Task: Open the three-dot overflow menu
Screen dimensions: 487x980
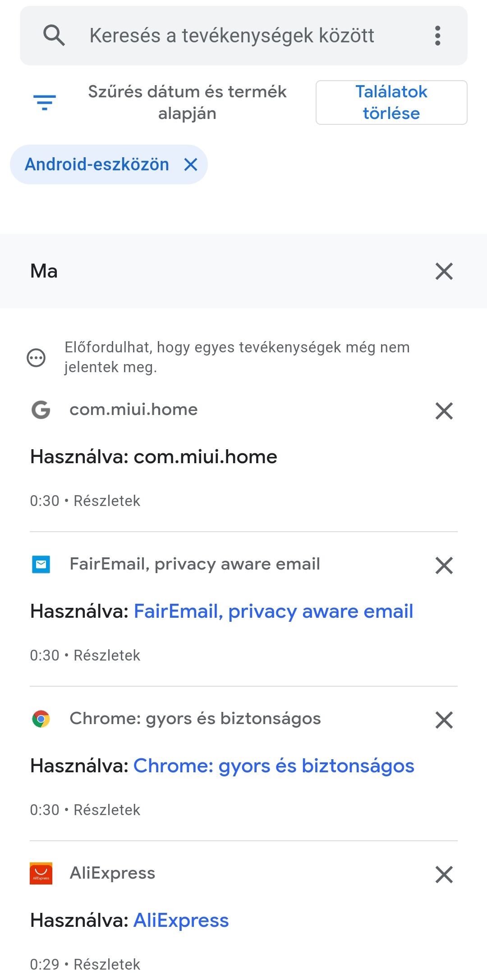Action: click(437, 36)
